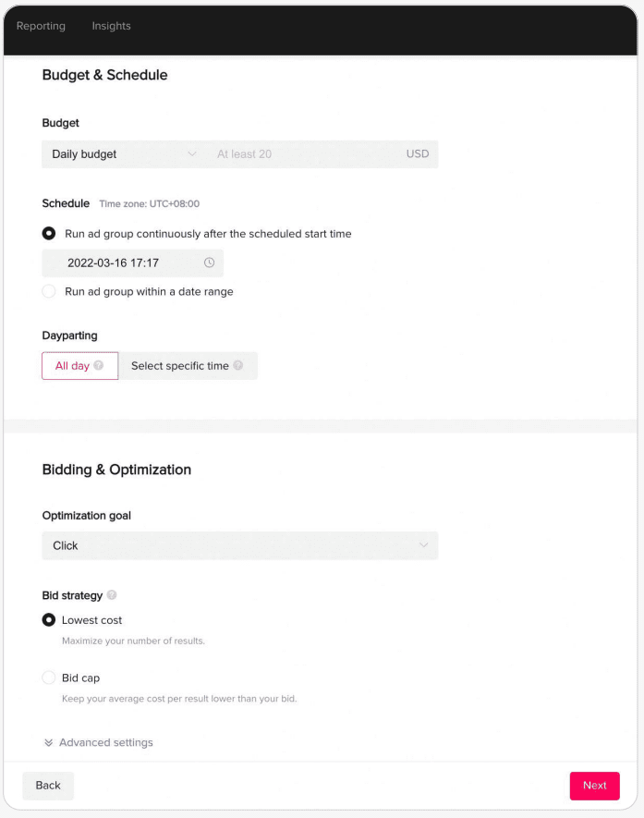Image resolution: width=644 pixels, height=818 pixels.
Task: Click the Bid strategy help icon
Action: click(112, 595)
